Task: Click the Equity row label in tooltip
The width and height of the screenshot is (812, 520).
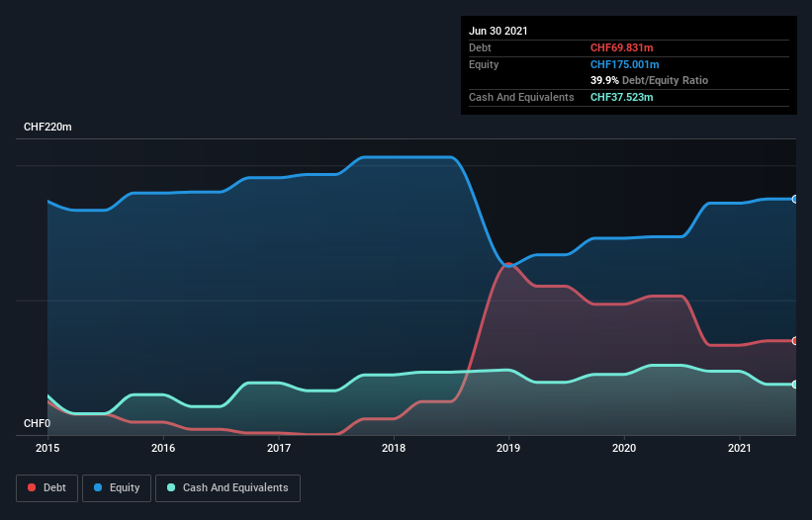Action: pos(484,64)
